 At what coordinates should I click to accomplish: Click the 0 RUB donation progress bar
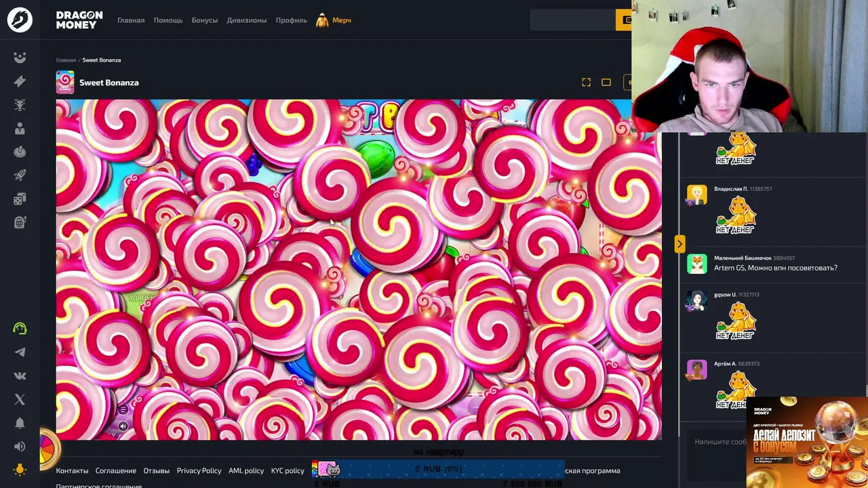(x=438, y=469)
